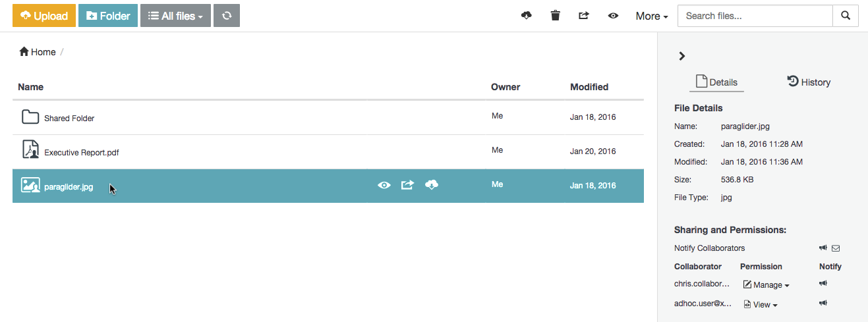
Task: Open the All files filter dropdown
Action: click(x=175, y=16)
